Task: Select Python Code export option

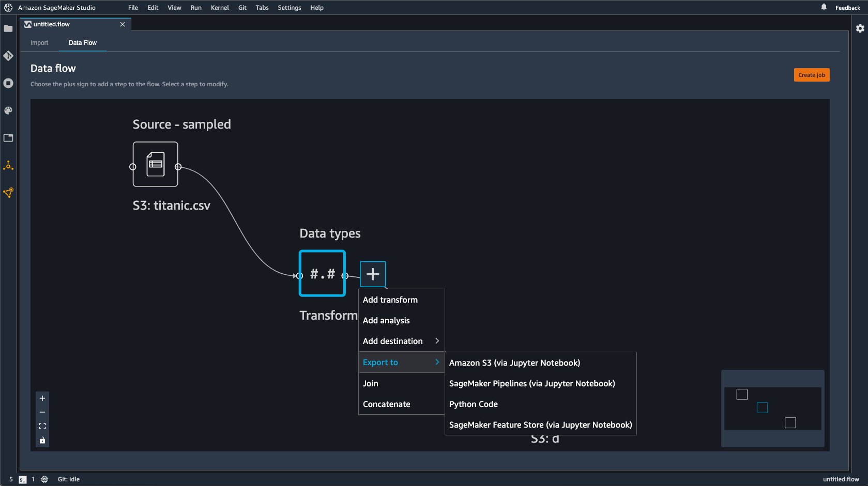Action: coord(473,404)
